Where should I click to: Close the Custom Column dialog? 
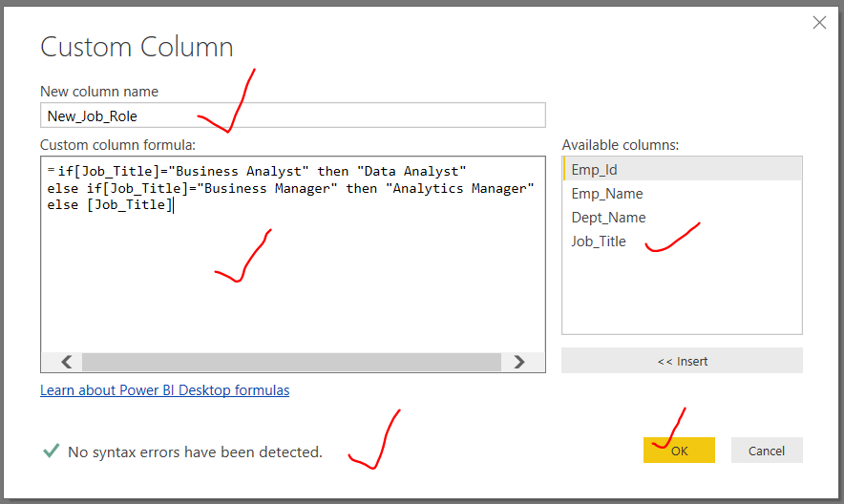[819, 23]
